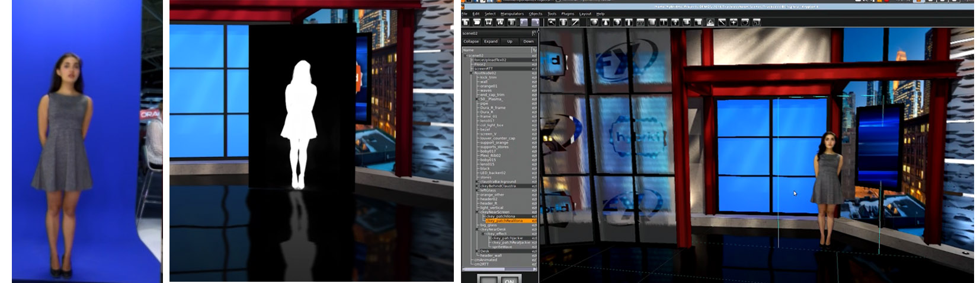Toggle the ckeyNearDesk node expander
980x283 pixels.
click(x=477, y=230)
